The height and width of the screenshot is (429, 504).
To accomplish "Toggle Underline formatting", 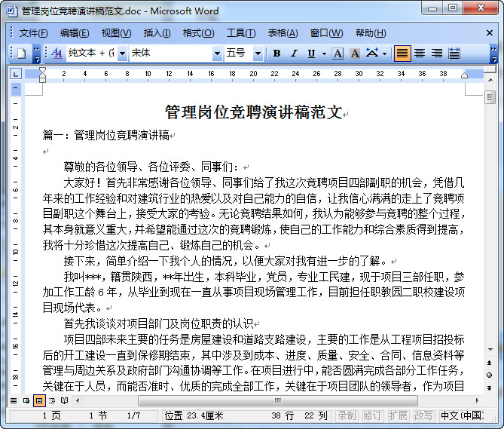I will (311, 54).
